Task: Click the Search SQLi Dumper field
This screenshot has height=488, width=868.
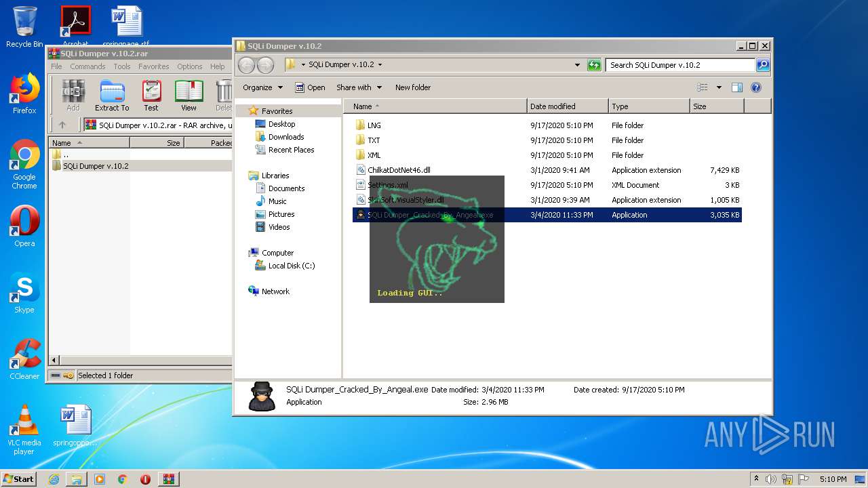Action: [680, 65]
